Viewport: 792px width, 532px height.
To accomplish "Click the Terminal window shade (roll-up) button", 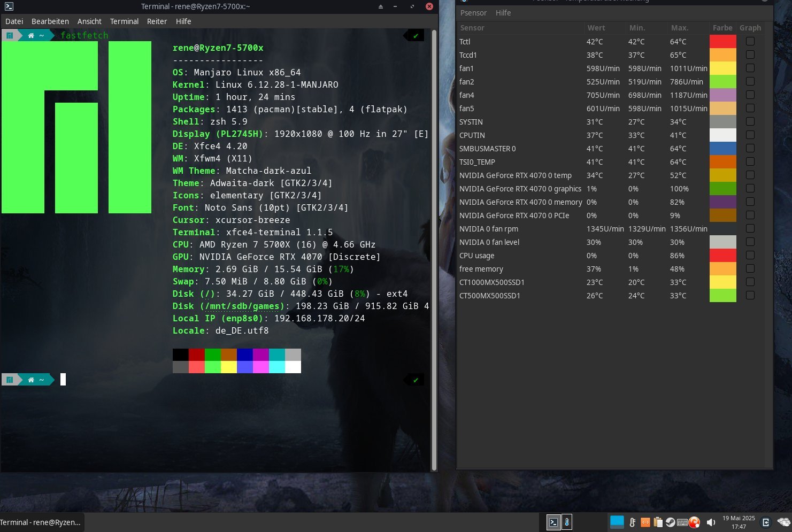I will (381, 6).
